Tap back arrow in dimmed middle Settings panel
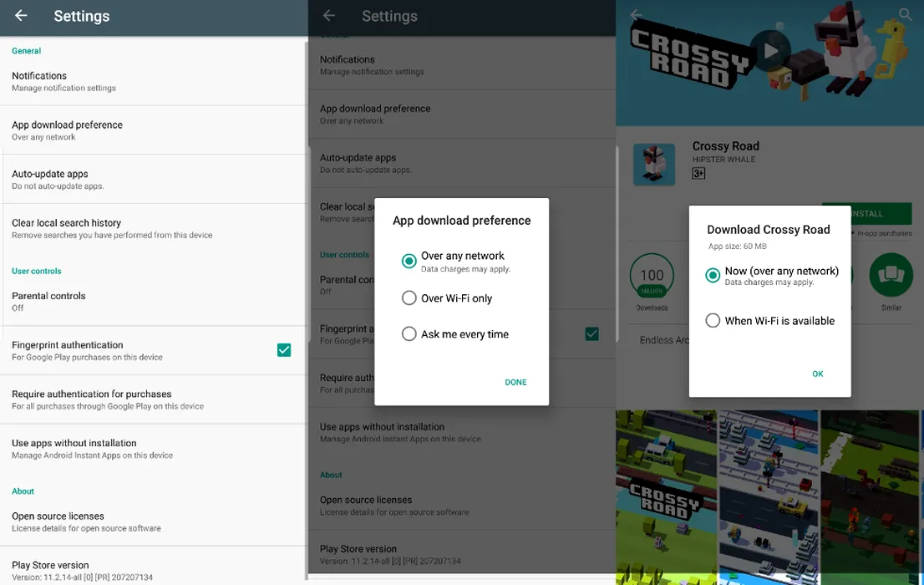This screenshot has width=924, height=585. coord(329,16)
